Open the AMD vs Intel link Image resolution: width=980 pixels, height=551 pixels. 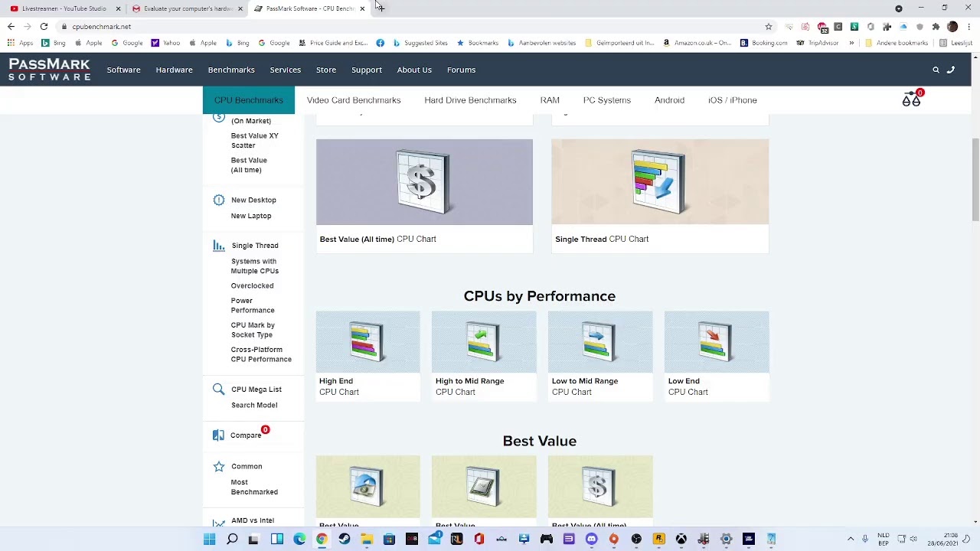(253, 520)
